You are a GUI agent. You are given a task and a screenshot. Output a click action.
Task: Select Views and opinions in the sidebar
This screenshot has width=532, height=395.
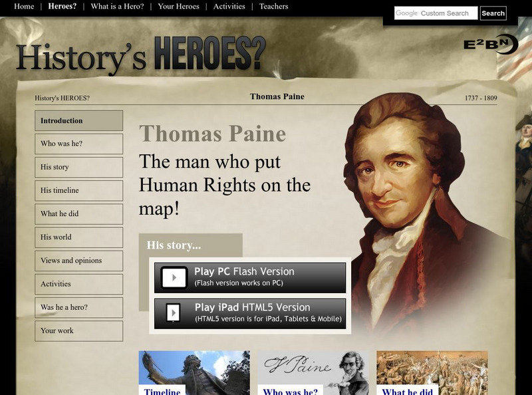pos(78,261)
